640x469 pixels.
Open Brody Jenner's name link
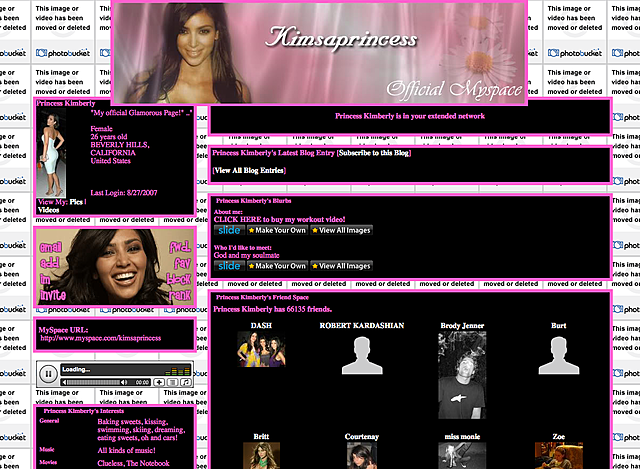tap(462, 325)
